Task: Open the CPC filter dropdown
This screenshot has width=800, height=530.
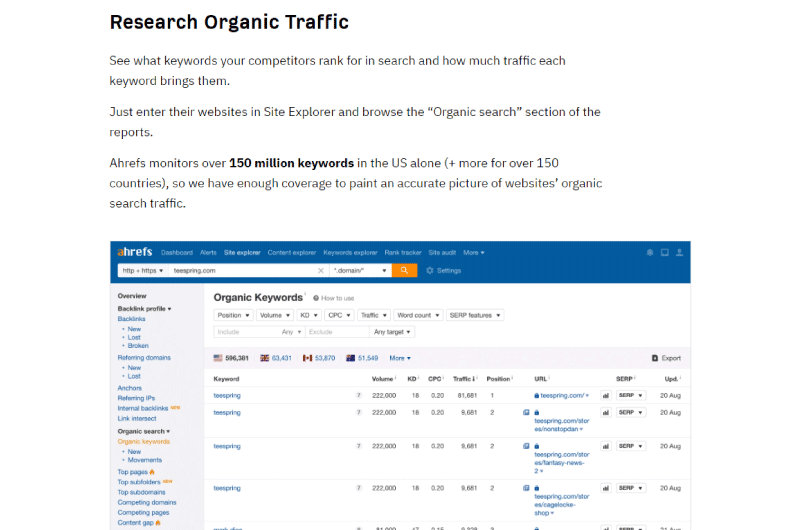Action: tap(339, 315)
